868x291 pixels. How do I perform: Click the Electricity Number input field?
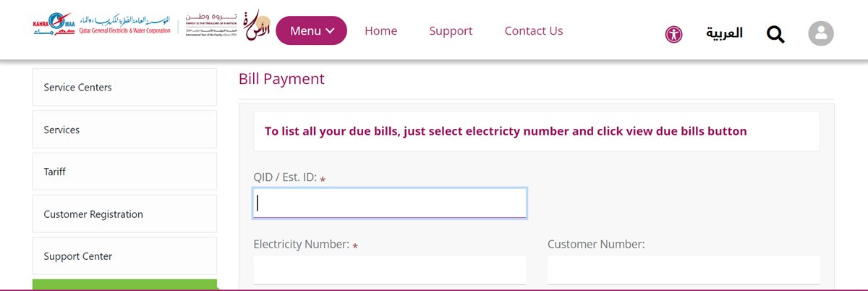click(390, 270)
